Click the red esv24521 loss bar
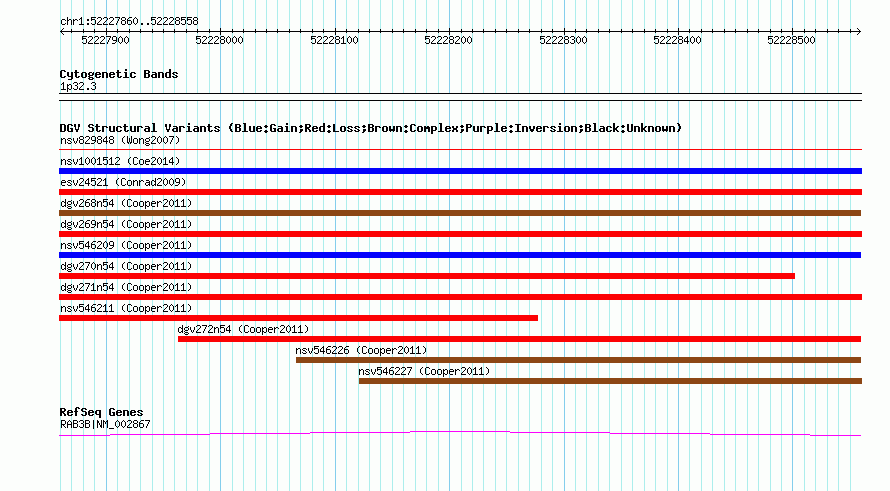Image resolution: width=890 pixels, height=491 pixels. tap(460, 192)
